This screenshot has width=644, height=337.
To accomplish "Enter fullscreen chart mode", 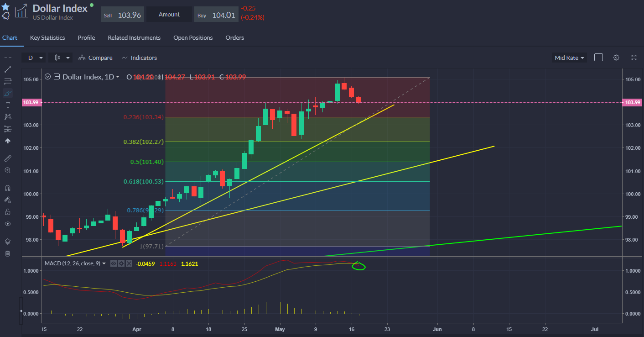I will (634, 58).
